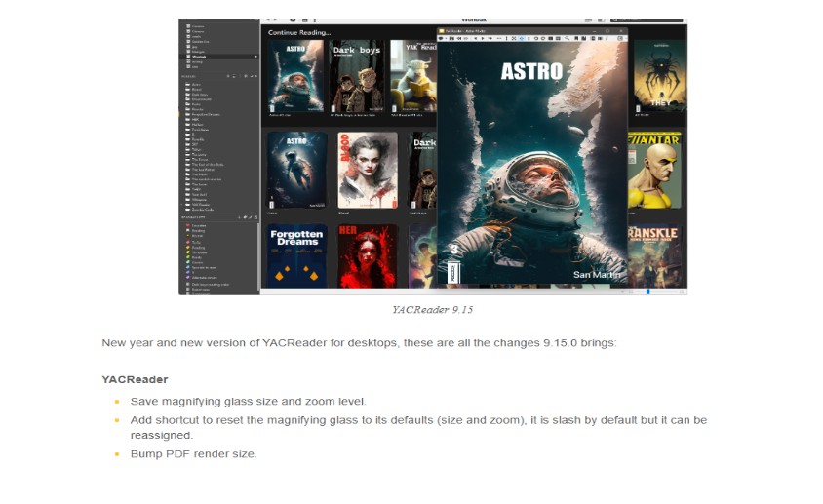Click the magnifying glass icon in viewer toolbar
The height and width of the screenshot is (504, 823).
568,38
